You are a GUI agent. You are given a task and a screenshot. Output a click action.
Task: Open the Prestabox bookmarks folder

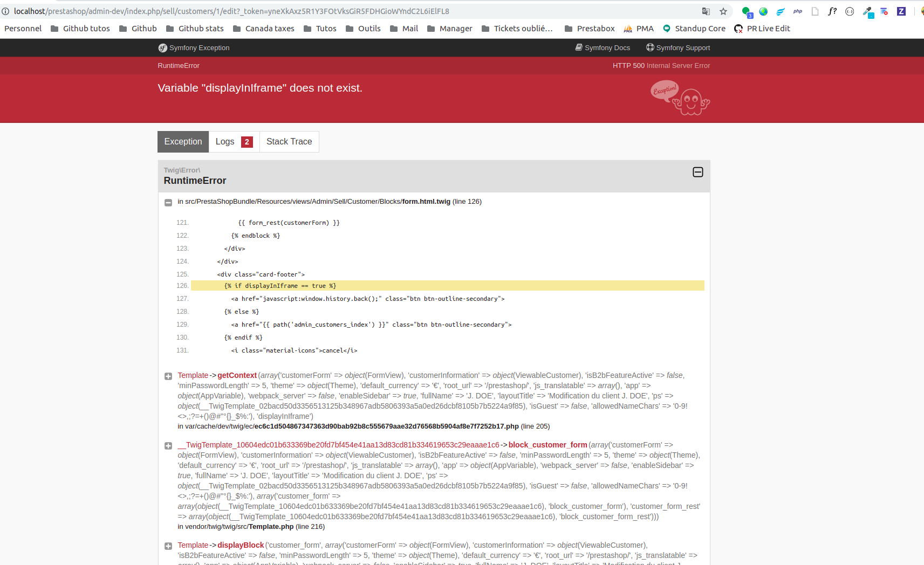tap(590, 29)
